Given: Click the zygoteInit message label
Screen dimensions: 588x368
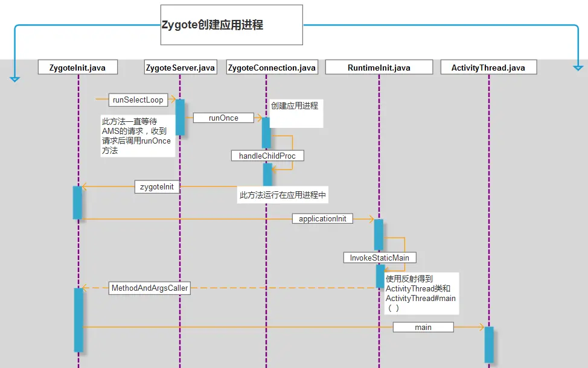Looking at the screenshot, I should 157,186.
